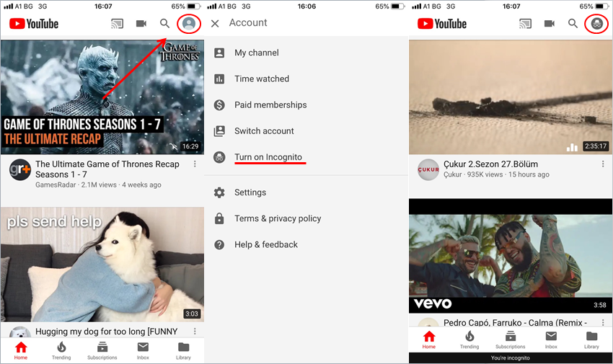Tap the Paid memberships dollar icon
Image resolution: width=613 pixels, height=364 pixels.
tap(219, 105)
